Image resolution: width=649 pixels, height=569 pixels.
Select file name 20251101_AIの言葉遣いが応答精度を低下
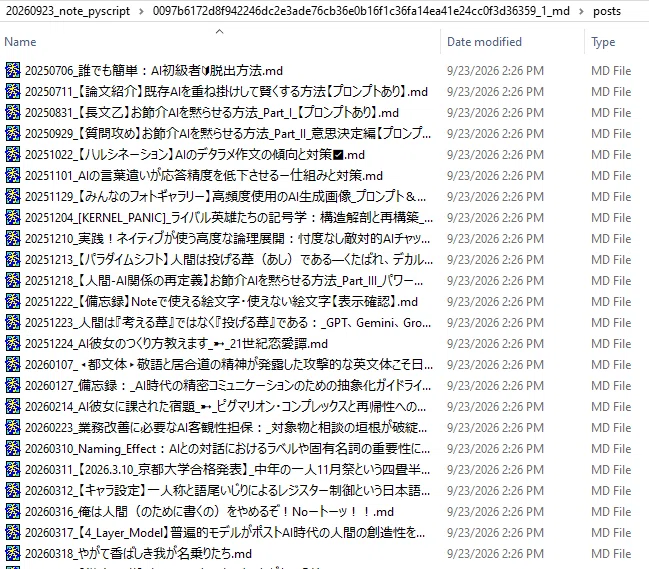204,175
